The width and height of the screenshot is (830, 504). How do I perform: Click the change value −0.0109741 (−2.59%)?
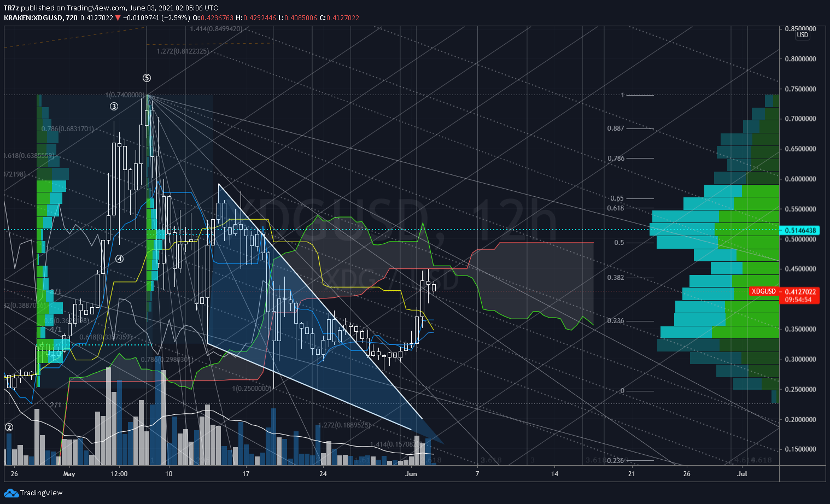156,18
